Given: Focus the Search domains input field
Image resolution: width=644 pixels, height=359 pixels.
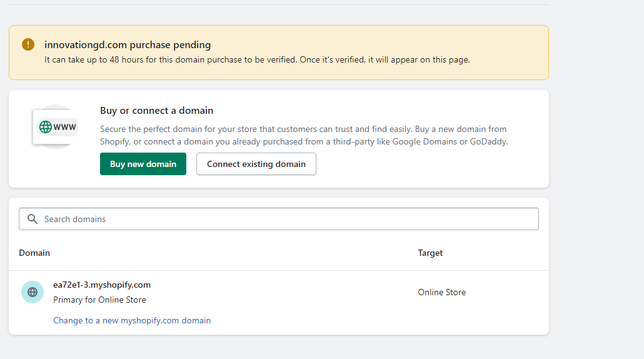Looking at the screenshot, I should pos(288,219).
